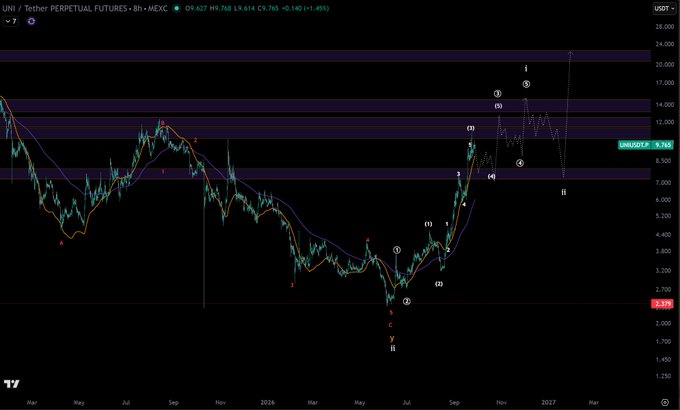
Task: Click the O9.627 open value
Action: click(x=195, y=8)
